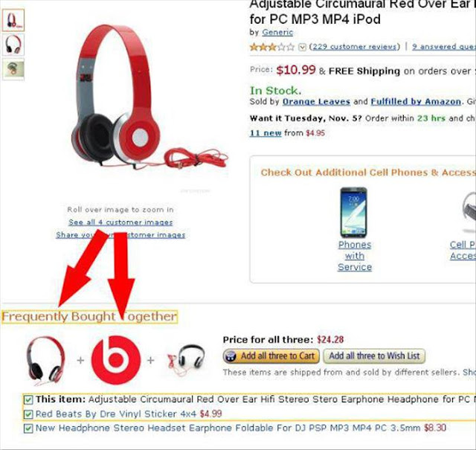The width and height of the screenshot is (476, 450).
Task: Click See all 4 customer images link
Action: tap(120, 222)
